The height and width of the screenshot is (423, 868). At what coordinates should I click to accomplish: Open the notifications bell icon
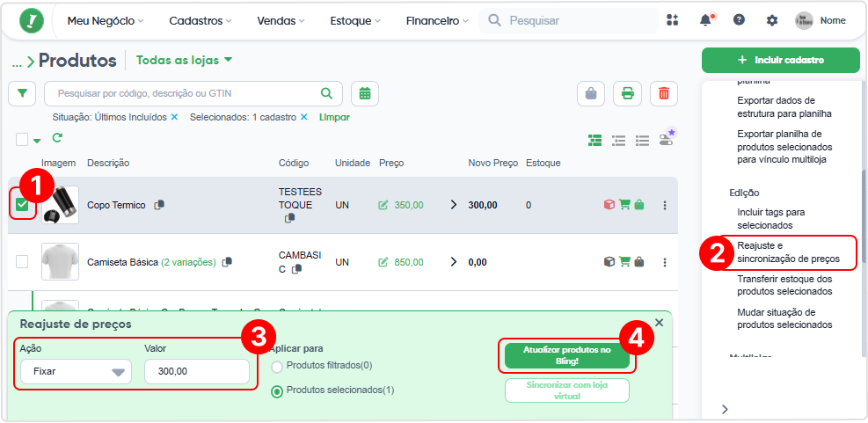[705, 20]
